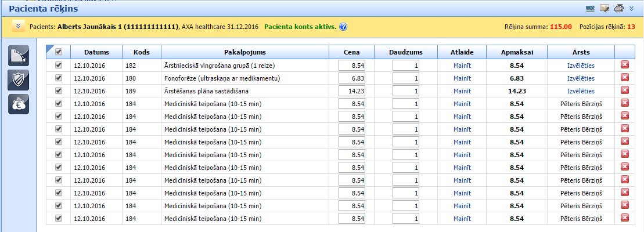Expand patient details with yellow bar chevron
The image size is (644, 232).
[17, 26]
